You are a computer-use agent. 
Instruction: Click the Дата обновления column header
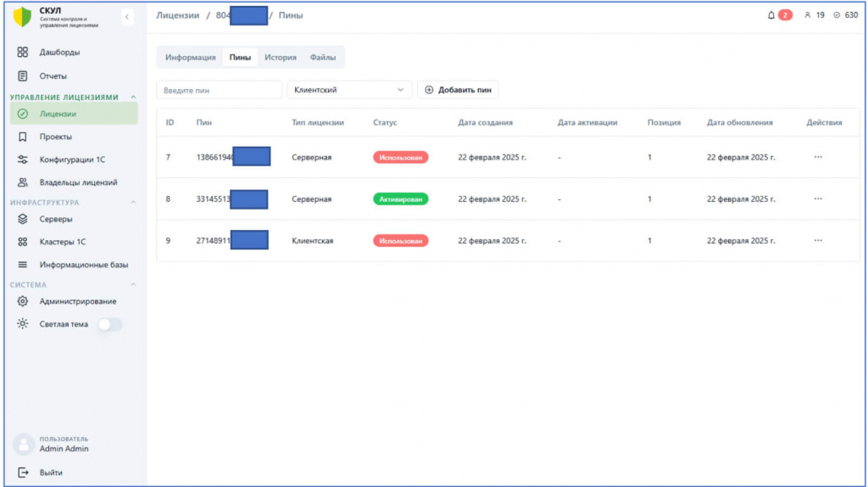739,122
